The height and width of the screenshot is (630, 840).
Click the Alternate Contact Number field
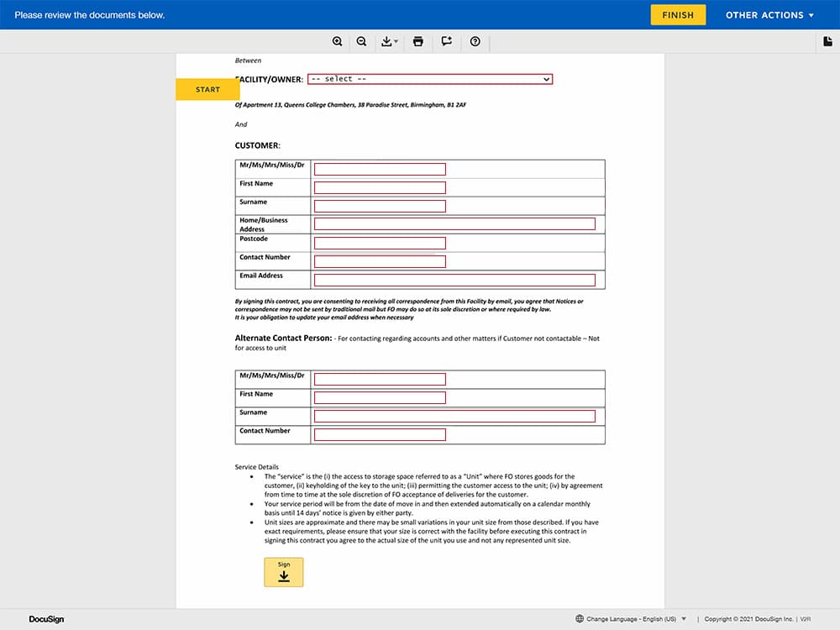point(380,434)
